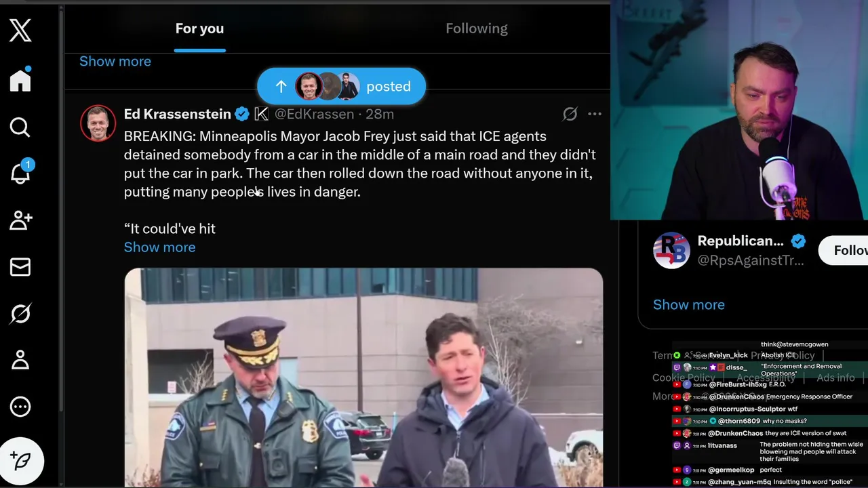Screen dimensions: 868x488
Task: Switch to the For you tab
Action: click(x=199, y=28)
